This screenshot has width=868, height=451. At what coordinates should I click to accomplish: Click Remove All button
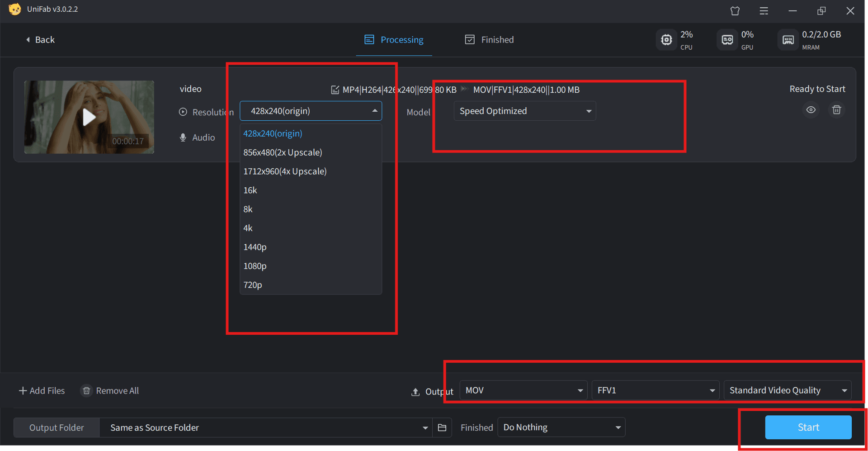point(110,390)
